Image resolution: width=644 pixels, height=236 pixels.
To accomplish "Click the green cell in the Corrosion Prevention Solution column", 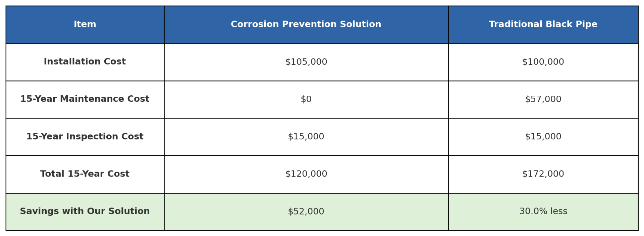I will coord(306,211).
